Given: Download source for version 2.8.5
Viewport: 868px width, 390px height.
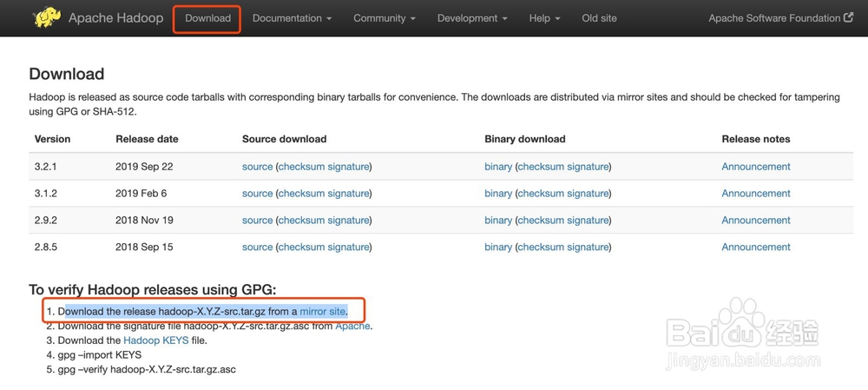Looking at the screenshot, I should [258, 247].
